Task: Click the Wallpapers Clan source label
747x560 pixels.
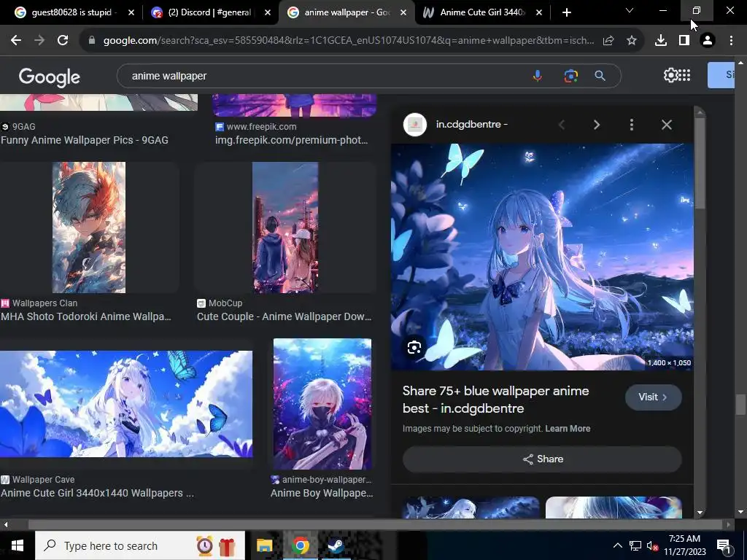Action: (x=44, y=303)
